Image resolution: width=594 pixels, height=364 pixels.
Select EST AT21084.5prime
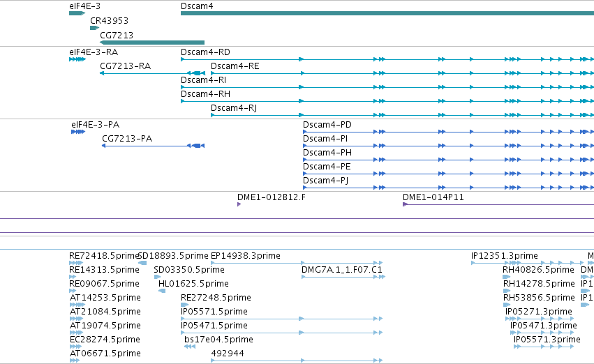coord(105,312)
